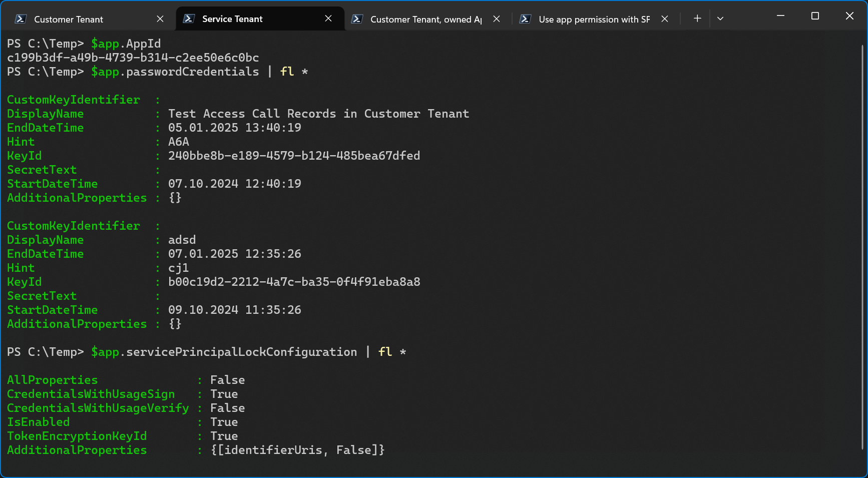Switch to the 'Use app permission with SP' tab
Image resolution: width=868 pixels, height=478 pixels.
coord(594,19)
